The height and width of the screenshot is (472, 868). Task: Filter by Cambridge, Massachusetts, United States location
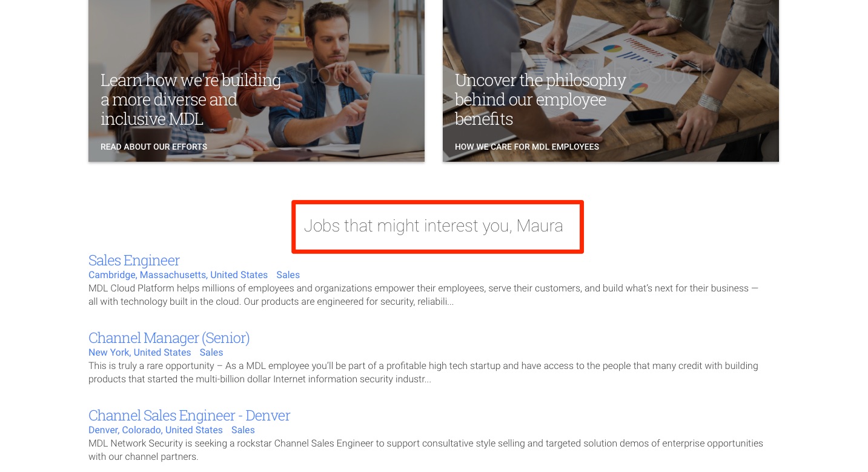click(178, 275)
